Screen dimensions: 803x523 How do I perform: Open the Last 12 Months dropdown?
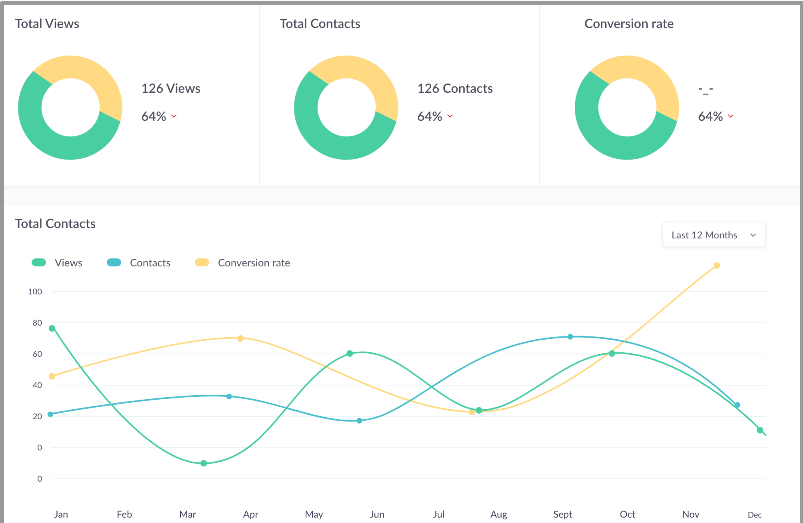click(713, 235)
